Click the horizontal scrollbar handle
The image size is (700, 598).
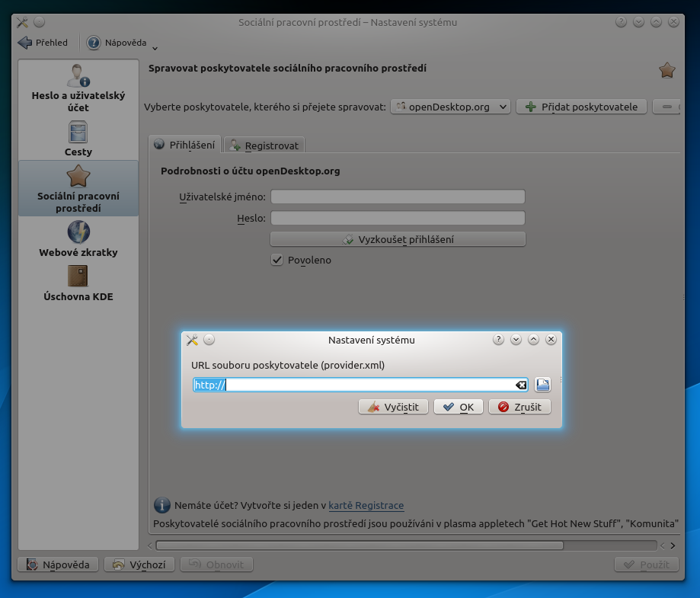[360, 545]
